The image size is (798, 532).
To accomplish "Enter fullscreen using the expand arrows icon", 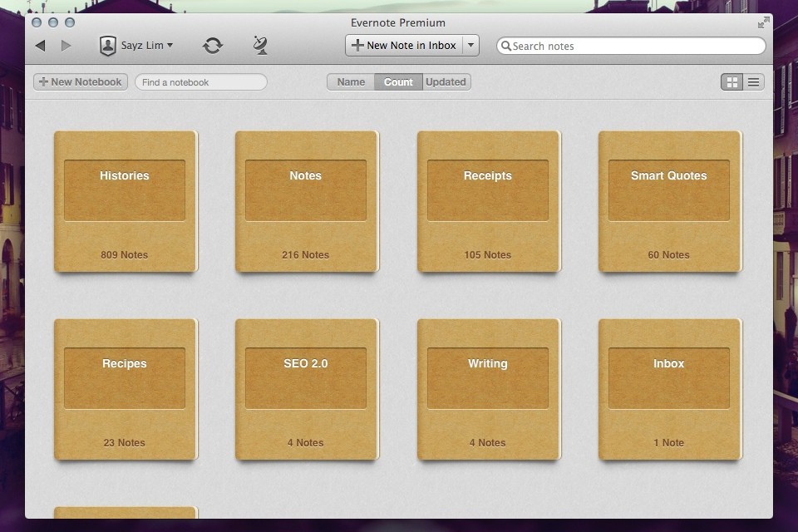I will 763,23.
